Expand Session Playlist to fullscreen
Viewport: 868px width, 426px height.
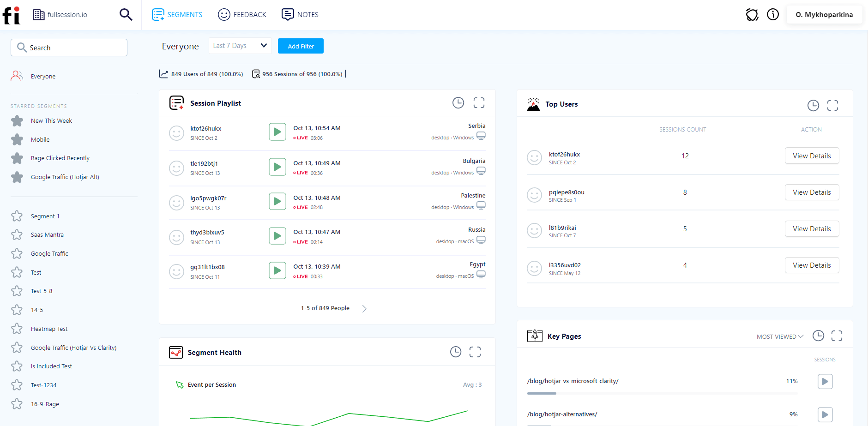tap(479, 102)
